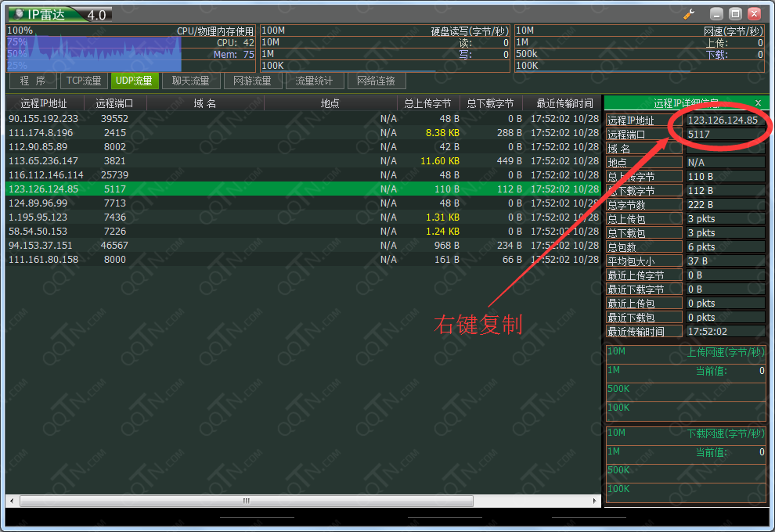Select row with IP 113.65.236.147

(303, 160)
